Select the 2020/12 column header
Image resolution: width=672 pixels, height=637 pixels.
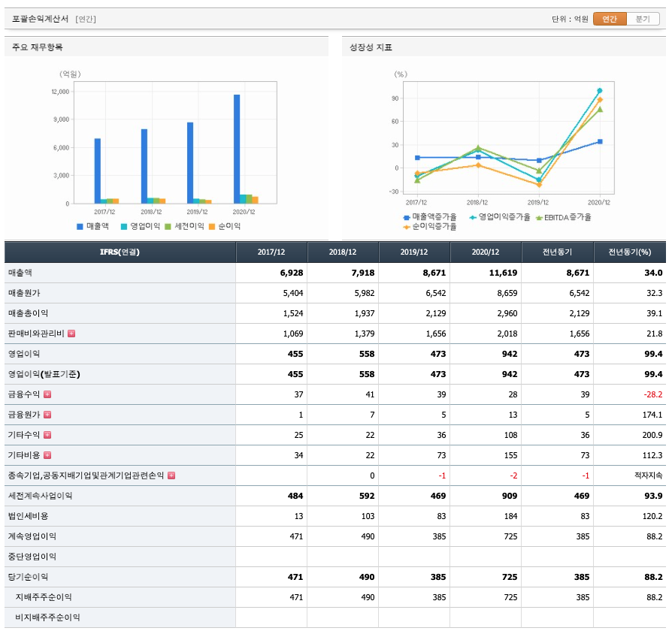pyautogui.click(x=486, y=252)
